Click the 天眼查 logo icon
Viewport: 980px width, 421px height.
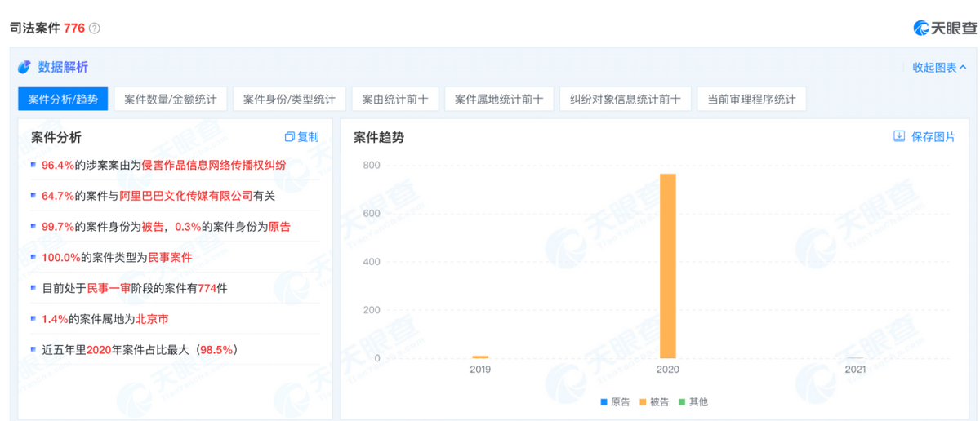tap(921, 28)
